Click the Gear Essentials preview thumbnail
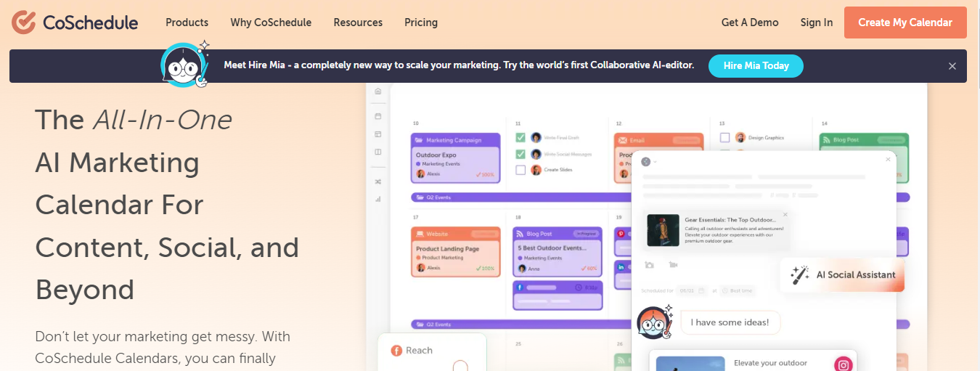Viewport: 980px width, 371px height. [x=663, y=230]
